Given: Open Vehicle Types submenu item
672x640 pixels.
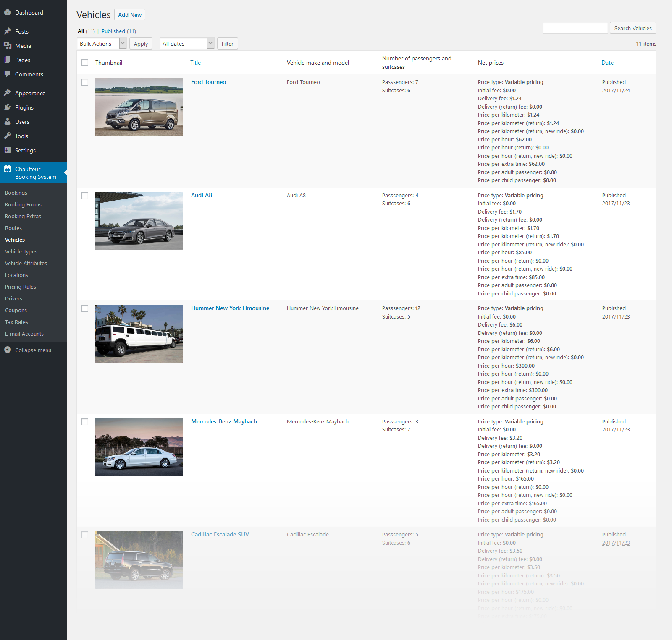Looking at the screenshot, I should click(21, 252).
